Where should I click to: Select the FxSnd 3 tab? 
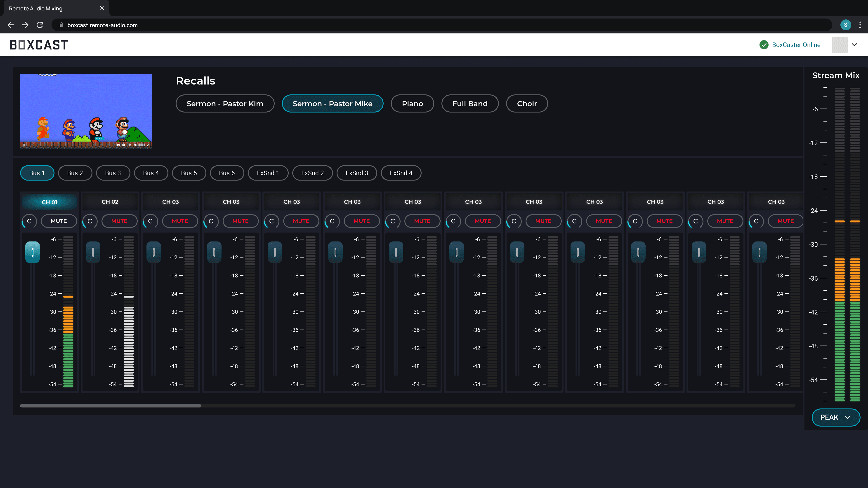356,173
